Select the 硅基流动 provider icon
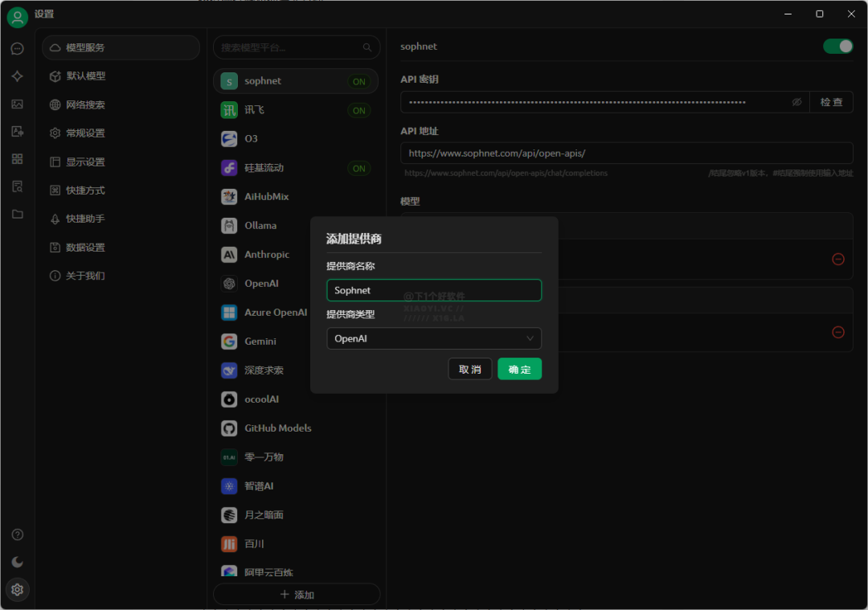868x610 pixels. point(229,168)
